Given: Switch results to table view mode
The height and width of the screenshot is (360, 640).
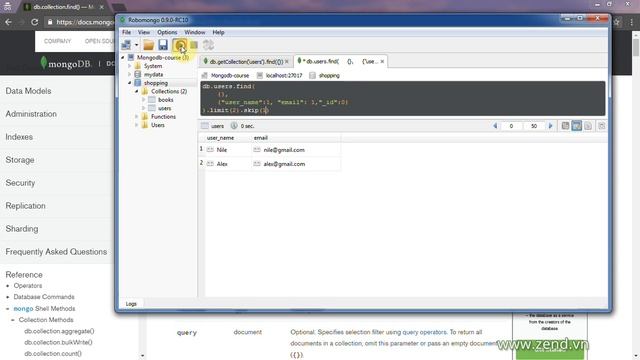Looking at the screenshot, I should tap(576, 126).
